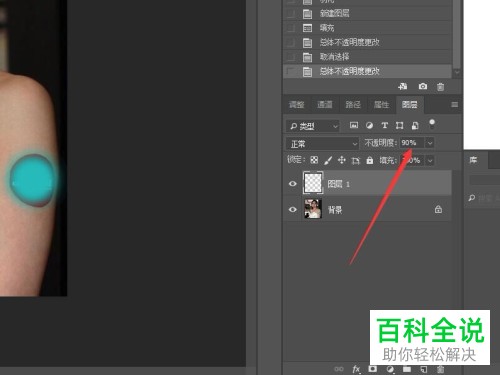This screenshot has height=375, width=500.
Task: Lock artboard nesting icon
Action: coord(356,161)
